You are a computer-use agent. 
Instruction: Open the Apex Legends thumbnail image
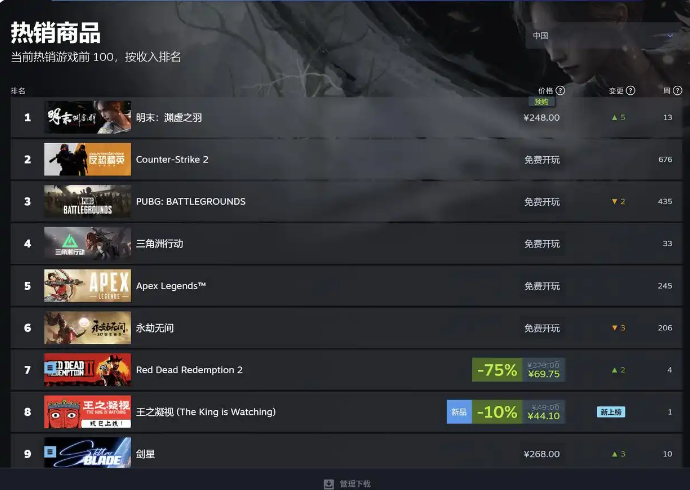pyautogui.click(x=88, y=285)
